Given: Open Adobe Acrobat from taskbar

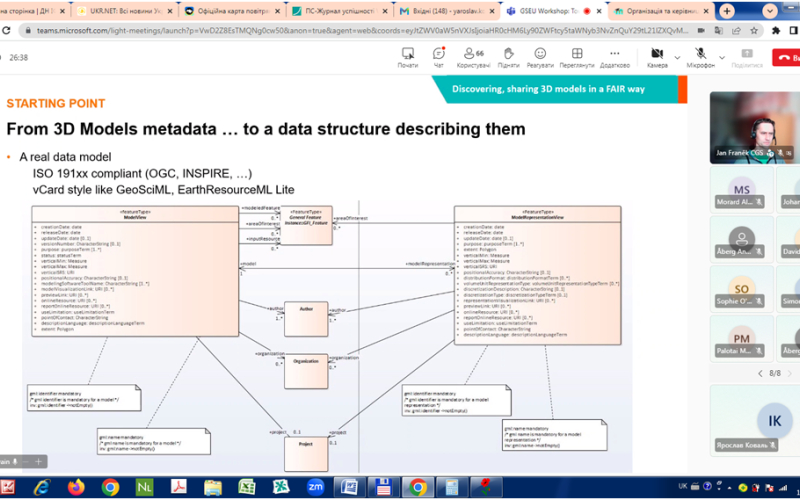Looking at the screenshot, I should coord(179,488).
